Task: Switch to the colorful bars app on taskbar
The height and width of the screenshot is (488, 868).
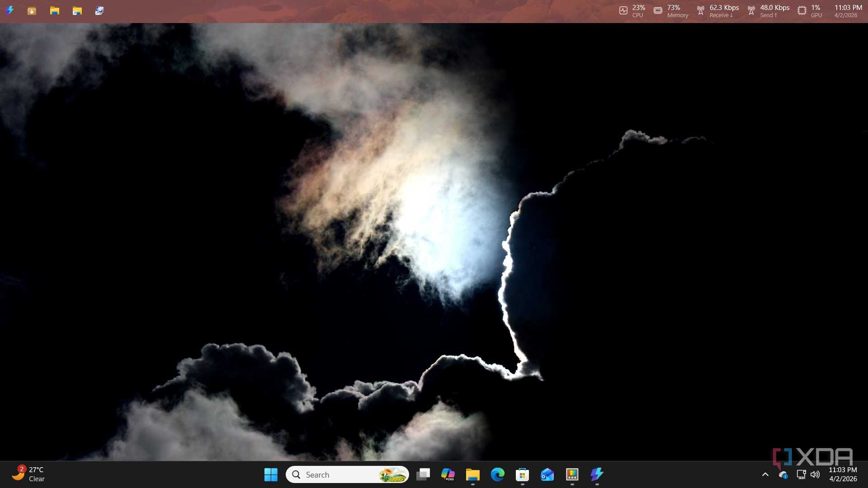Action: tap(572, 474)
